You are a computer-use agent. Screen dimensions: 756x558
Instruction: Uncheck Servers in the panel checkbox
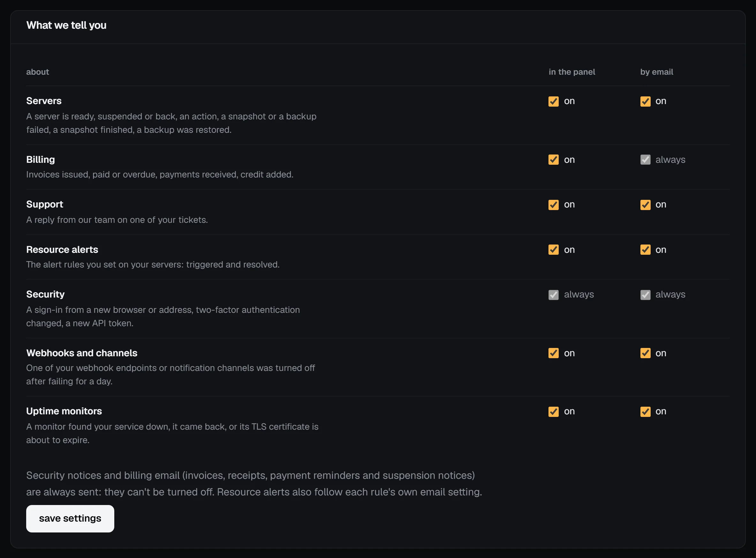point(553,101)
